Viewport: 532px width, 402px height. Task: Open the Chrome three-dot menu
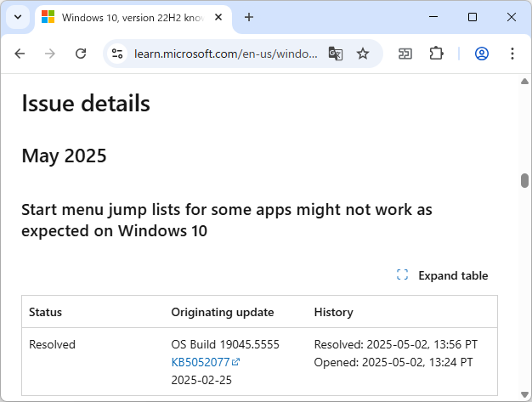512,54
